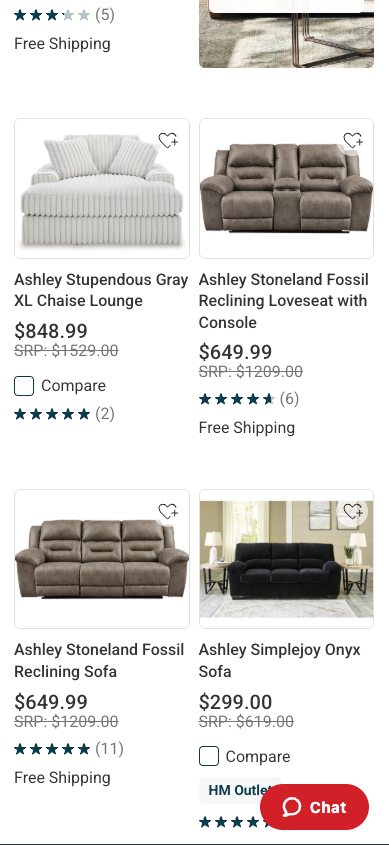The image size is (389, 845).
Task: Open five-star rating with 2 reviews
Action: pyautogui.click(x=64, y=414)
